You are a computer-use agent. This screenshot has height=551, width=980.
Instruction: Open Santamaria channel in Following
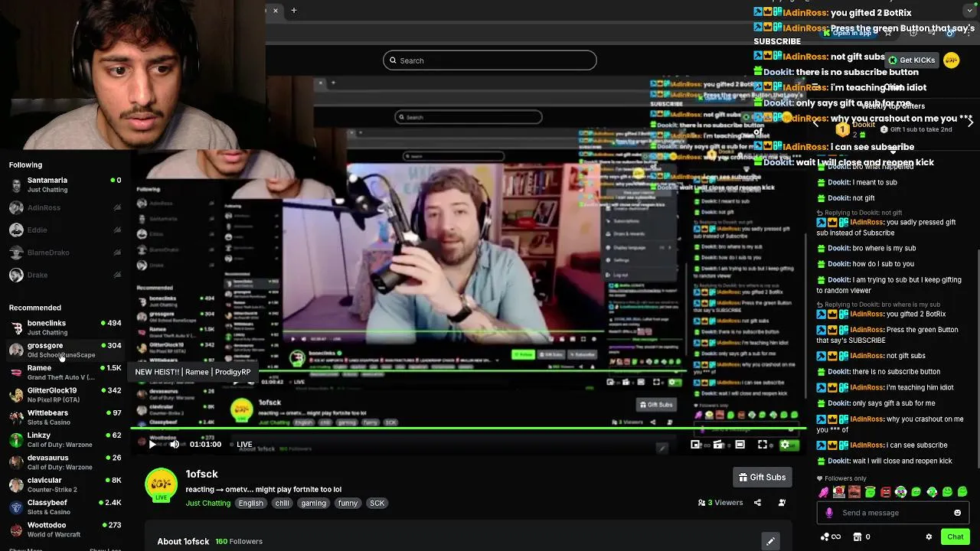64,184
